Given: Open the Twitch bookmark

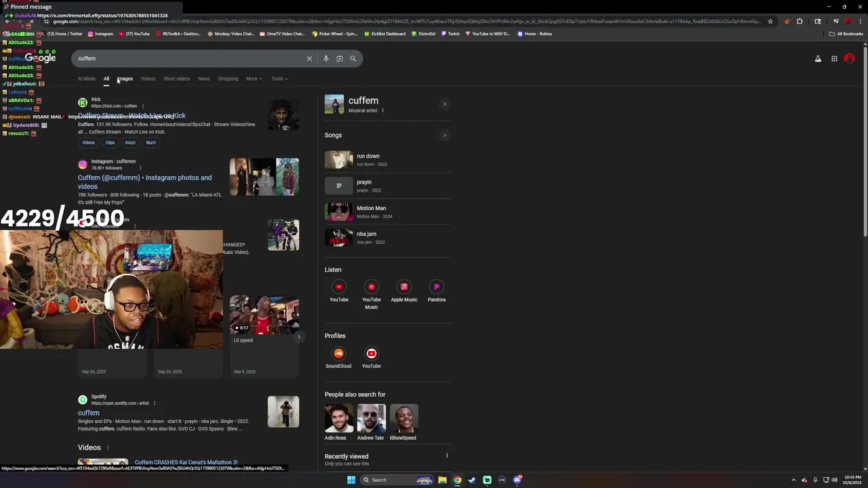Looking at the screenshot, I should [x=450, y=34].
